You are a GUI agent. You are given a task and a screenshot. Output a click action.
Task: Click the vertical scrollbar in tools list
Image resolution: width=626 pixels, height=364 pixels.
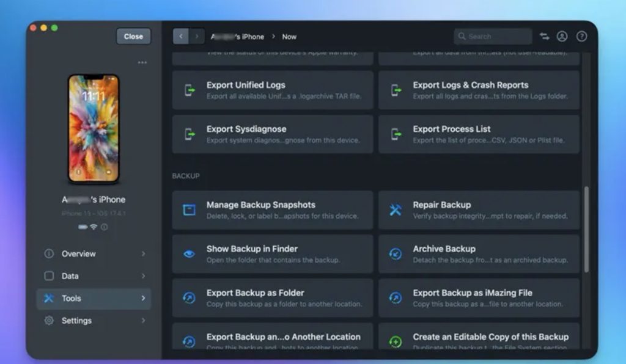[x=587, y=229]
